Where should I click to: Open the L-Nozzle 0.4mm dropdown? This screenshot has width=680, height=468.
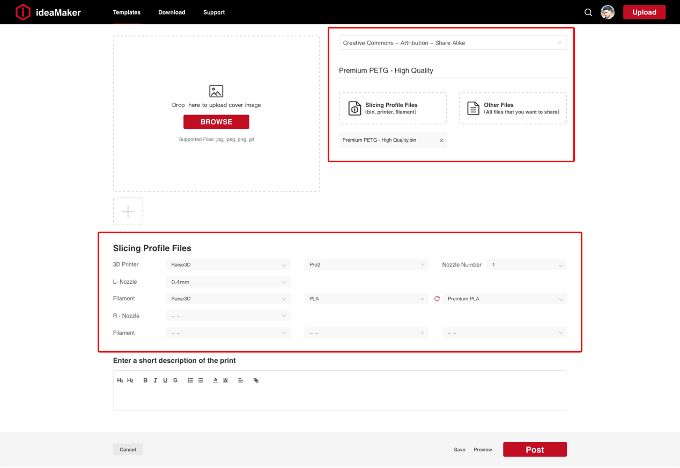pos(228,282)
